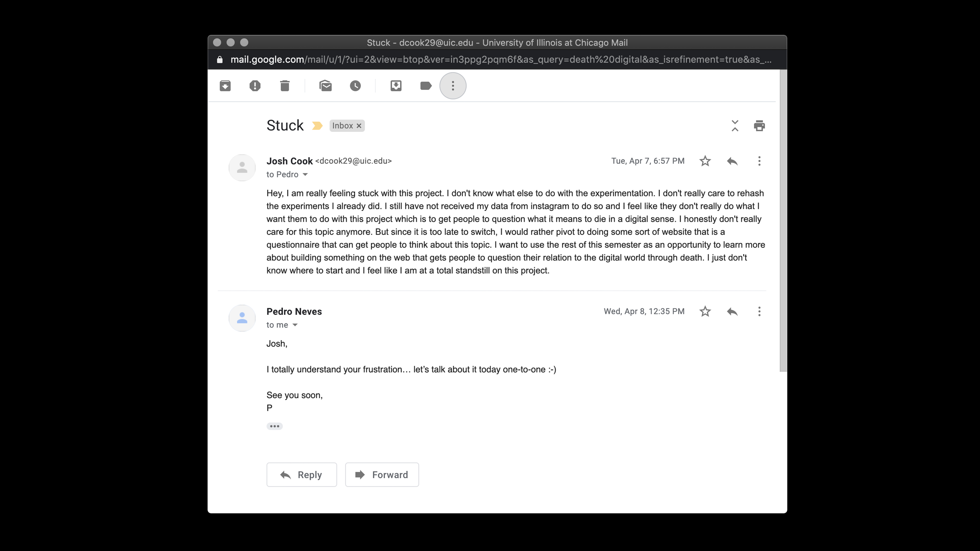This screenshot has height=551, width=980.
Task: Show details dropdown next to 'to me'
Action: [295, 325]
